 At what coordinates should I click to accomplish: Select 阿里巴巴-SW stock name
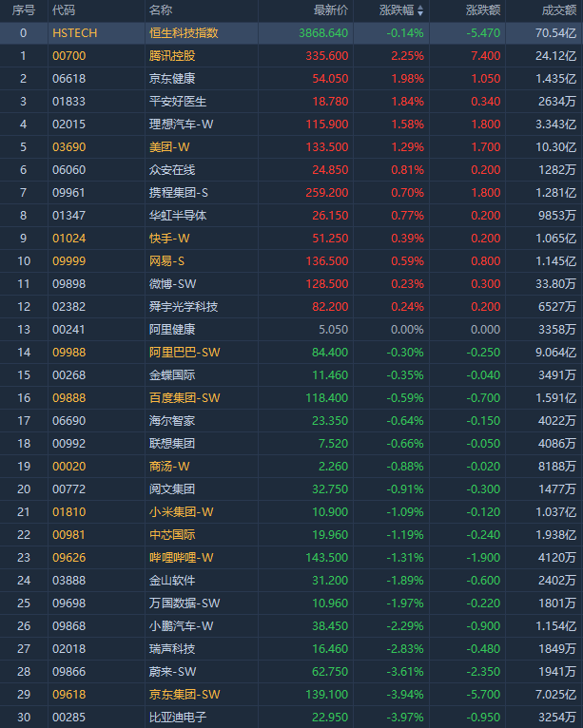point(185,352)
